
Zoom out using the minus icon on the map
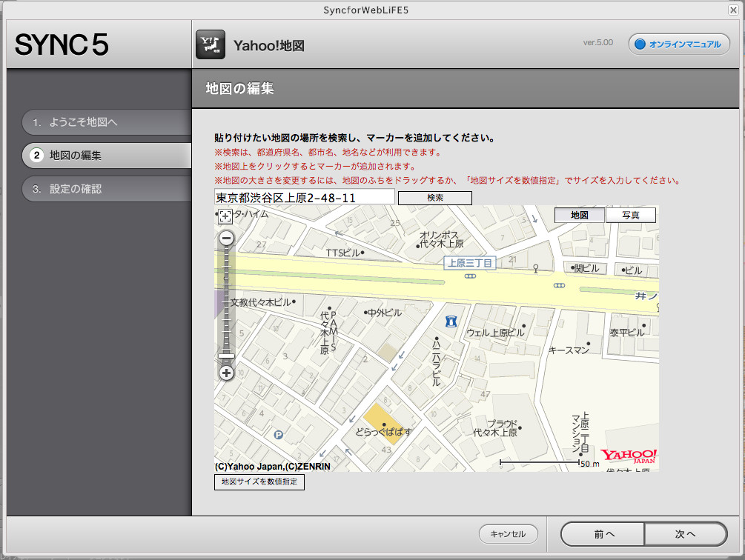(x=225, y=237)
